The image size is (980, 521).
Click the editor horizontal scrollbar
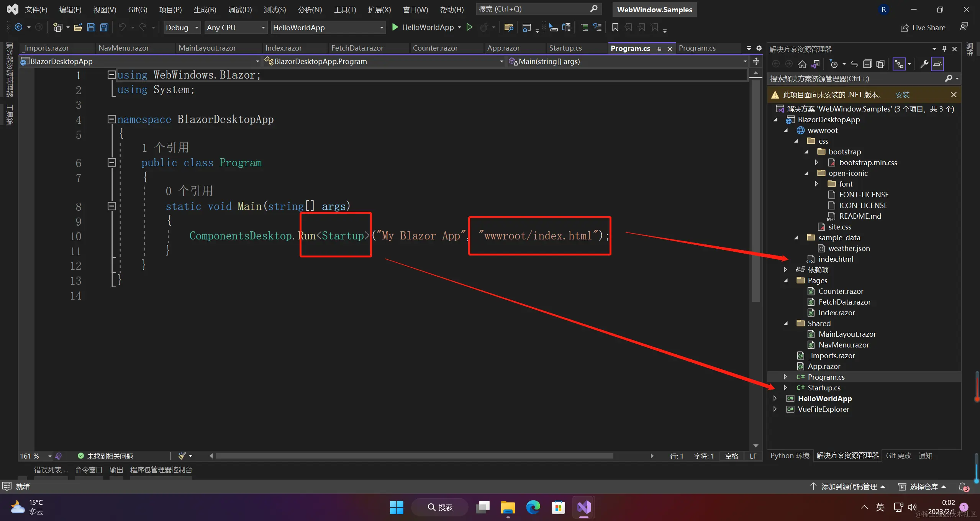(414, 456)
